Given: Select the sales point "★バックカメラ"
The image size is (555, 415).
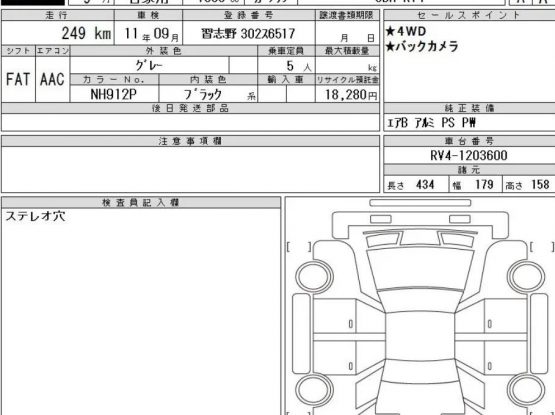Looking at the screenshot, I should coord(422,46).
